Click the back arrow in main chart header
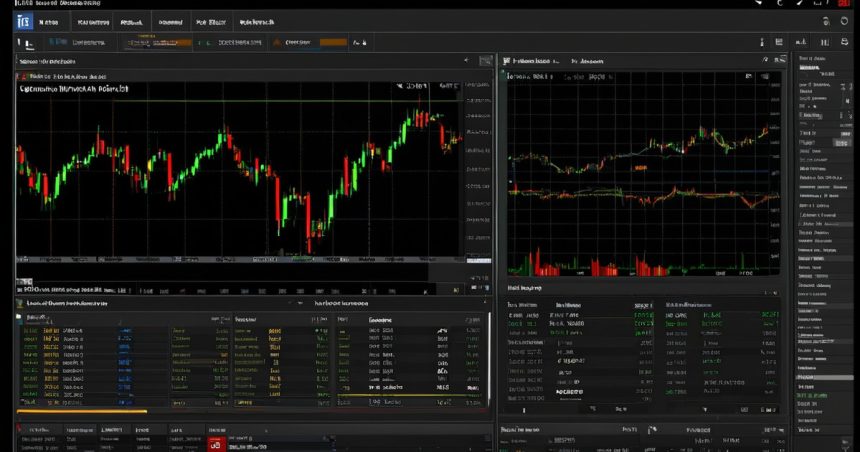This screenshot has width=860, height=452. (x=466, y=60)
